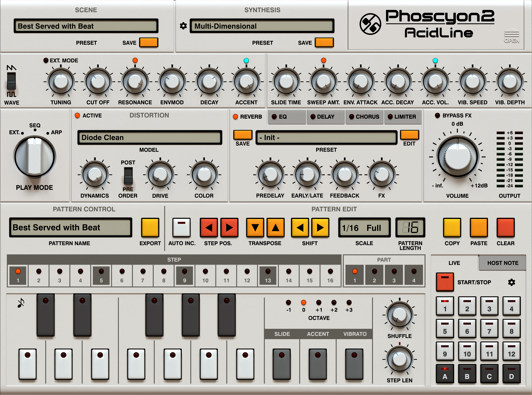Click the STEP LEN knob
Viewport: 532px width, 395px height.
click(399, 359)
